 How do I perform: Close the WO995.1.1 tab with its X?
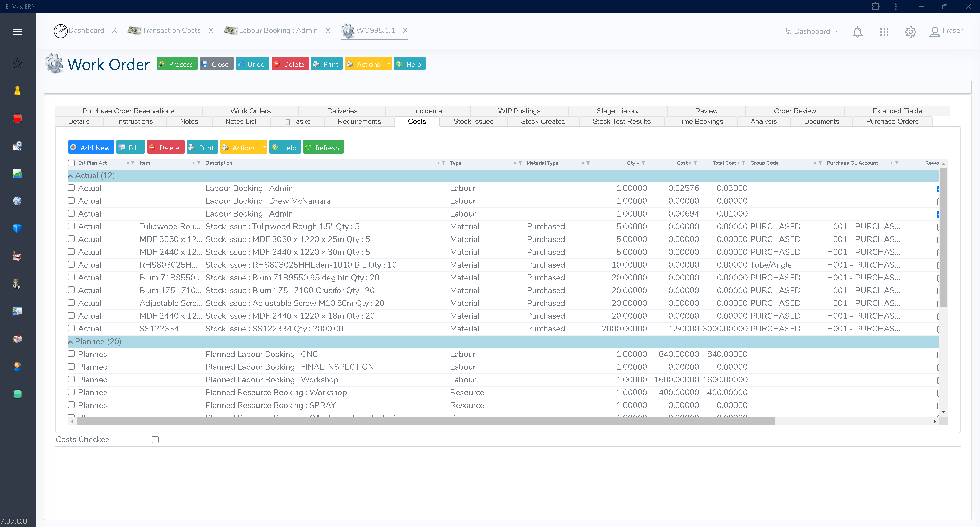pyautogui.click(x=405, y=30)
